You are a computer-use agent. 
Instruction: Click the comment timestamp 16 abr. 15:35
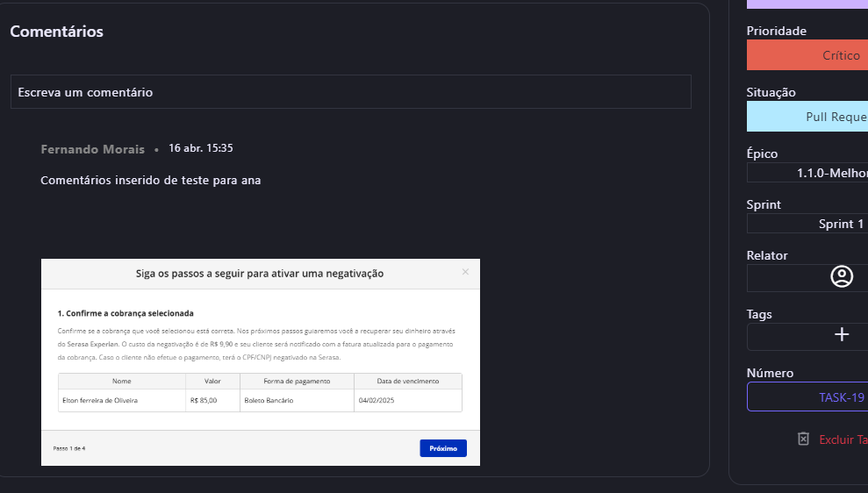(200, 148)
